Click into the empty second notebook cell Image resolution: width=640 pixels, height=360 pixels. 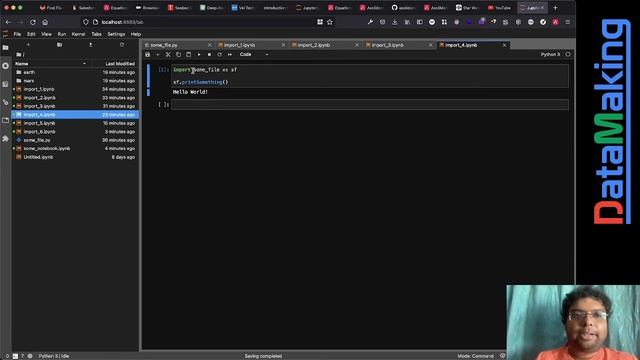coord(370,104)
